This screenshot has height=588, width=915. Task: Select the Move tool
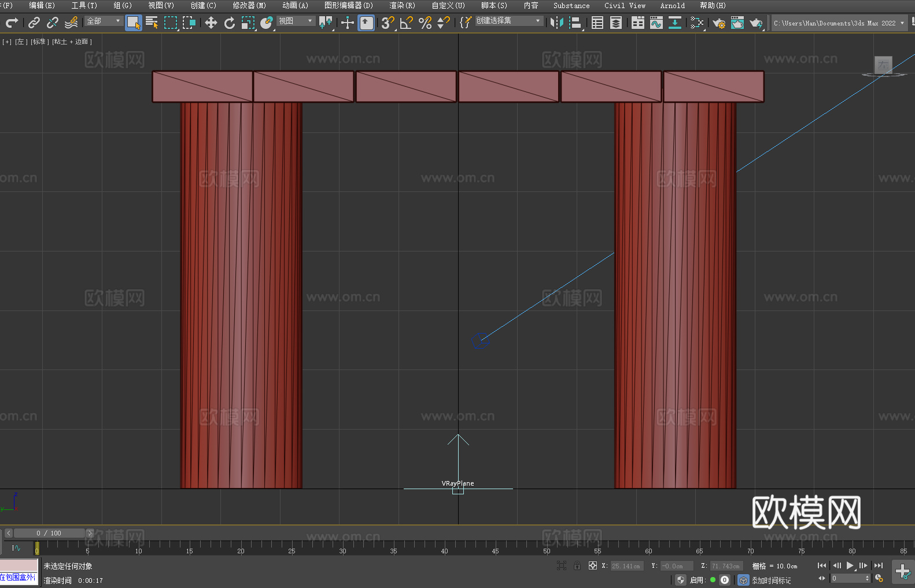(x=211, y=23)
